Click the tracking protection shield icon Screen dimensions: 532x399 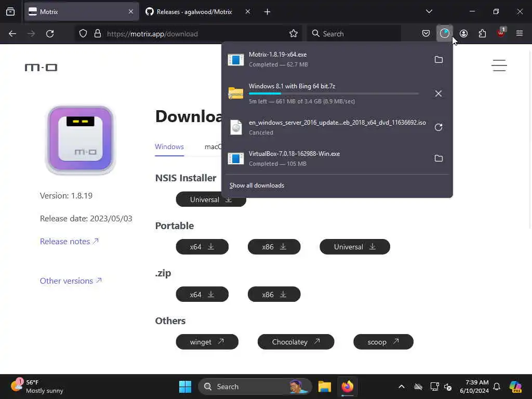coord(83,33)
